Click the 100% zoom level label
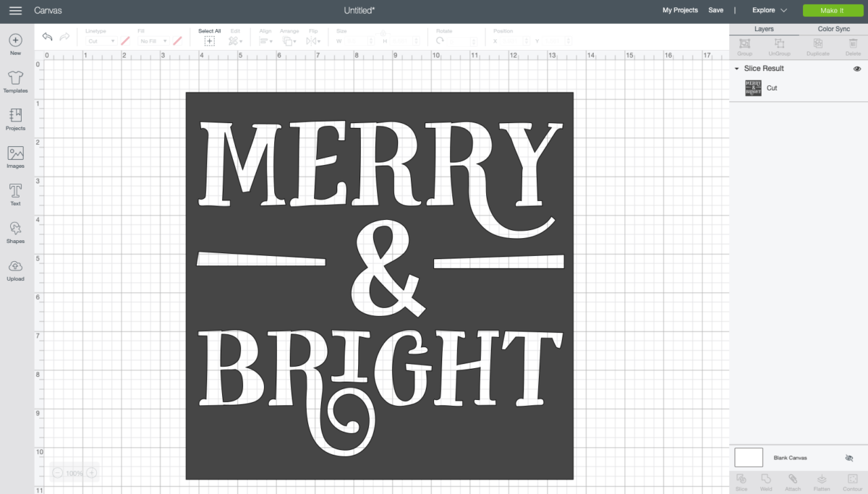868x494 pixels. (75, 473)
